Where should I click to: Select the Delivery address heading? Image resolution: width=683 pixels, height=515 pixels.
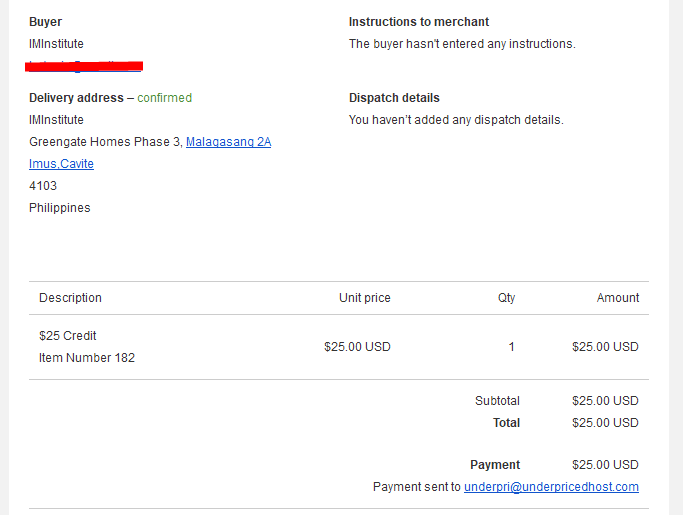point(76,98)
